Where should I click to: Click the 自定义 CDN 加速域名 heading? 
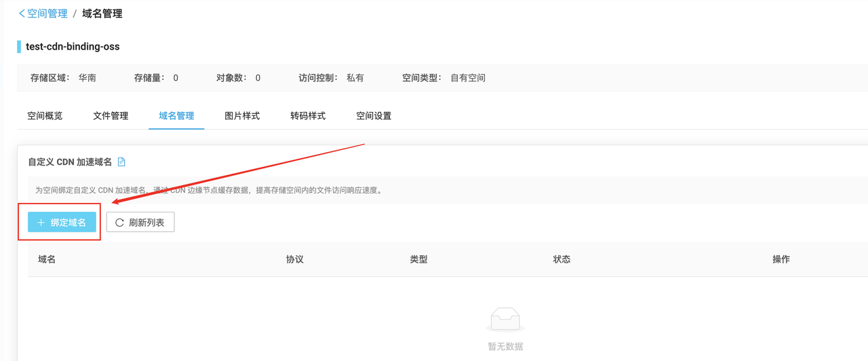pyautogui.click(x=70, y=162)
